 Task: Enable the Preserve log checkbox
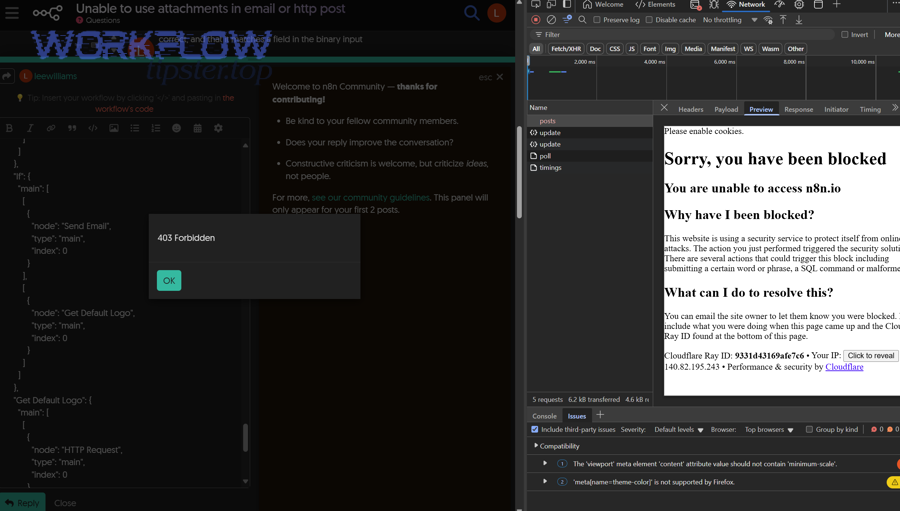tap(597, 20)
